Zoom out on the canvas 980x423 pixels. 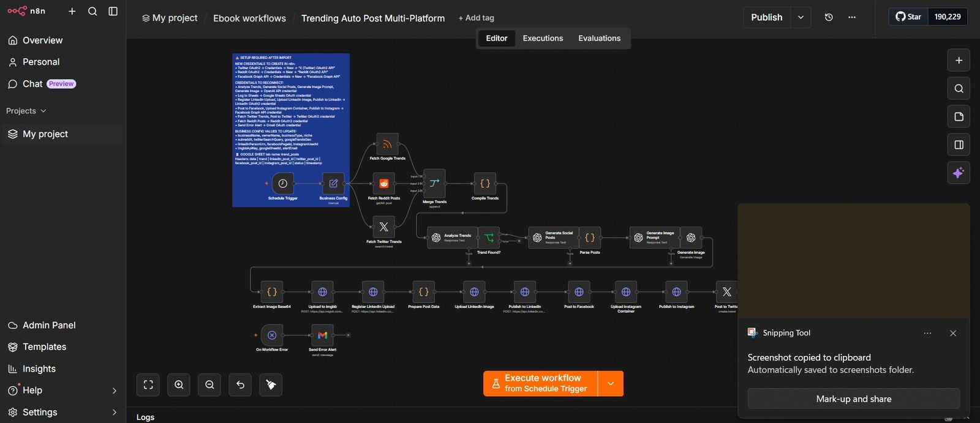pyautogui.click(x=209, y=384)
